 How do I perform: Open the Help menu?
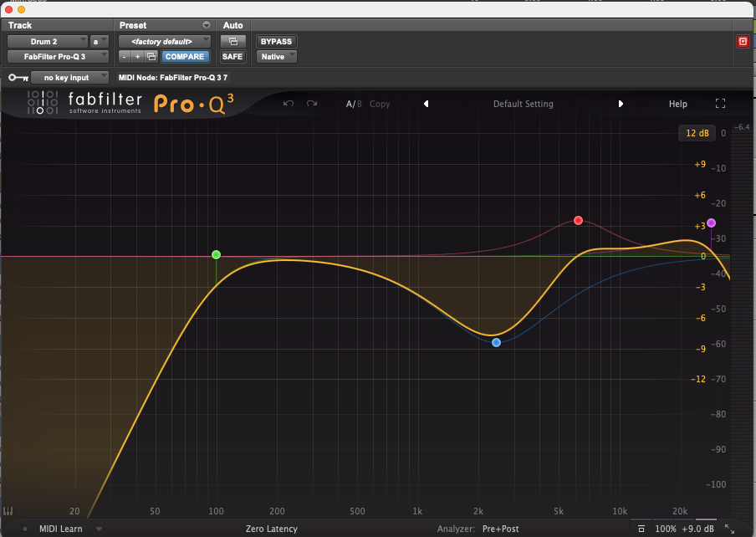(678, 104)
